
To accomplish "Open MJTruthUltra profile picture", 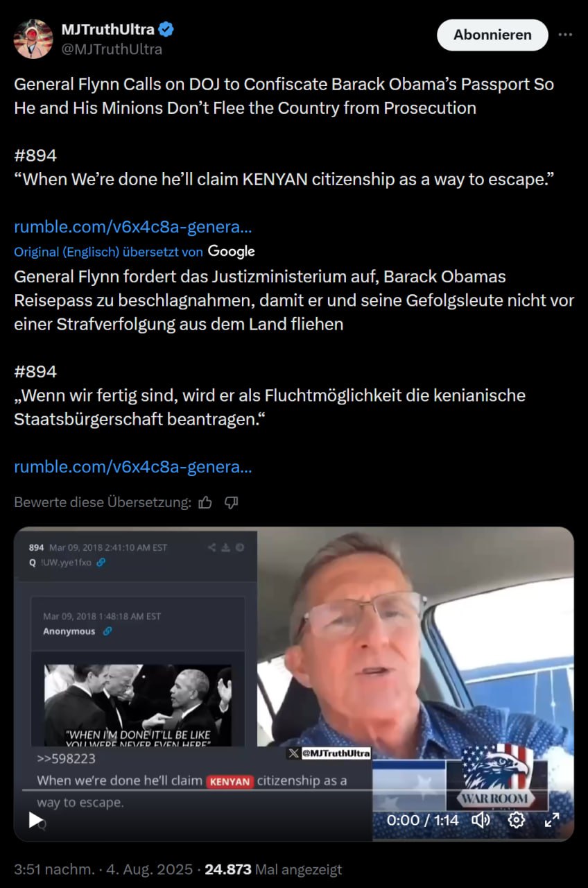I will pyautogui.click(x=33, y=39).
